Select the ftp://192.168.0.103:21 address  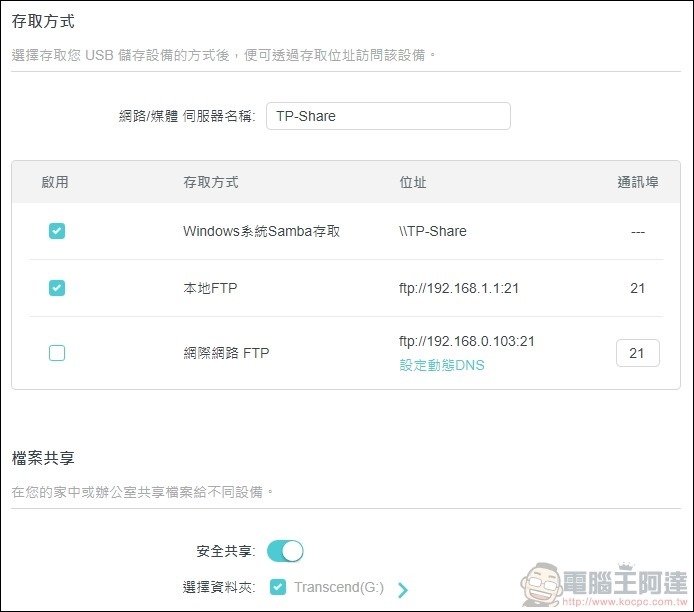click(x=467, y=341)
